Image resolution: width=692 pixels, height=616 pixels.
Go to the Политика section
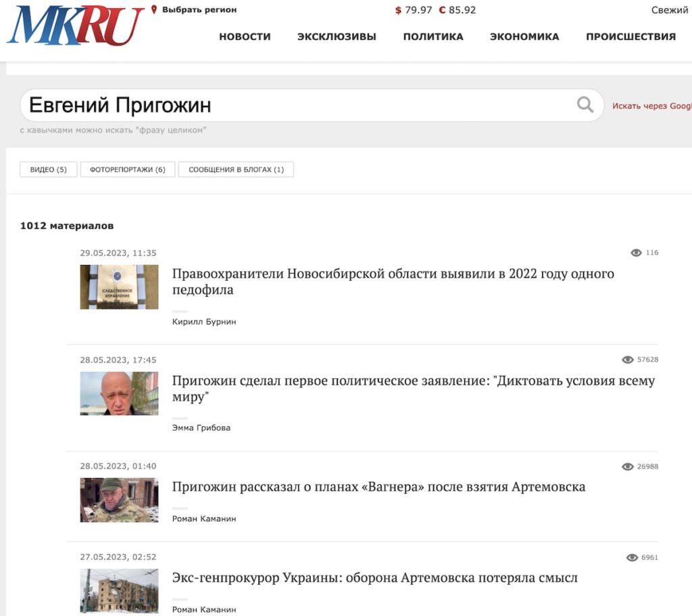433,37
